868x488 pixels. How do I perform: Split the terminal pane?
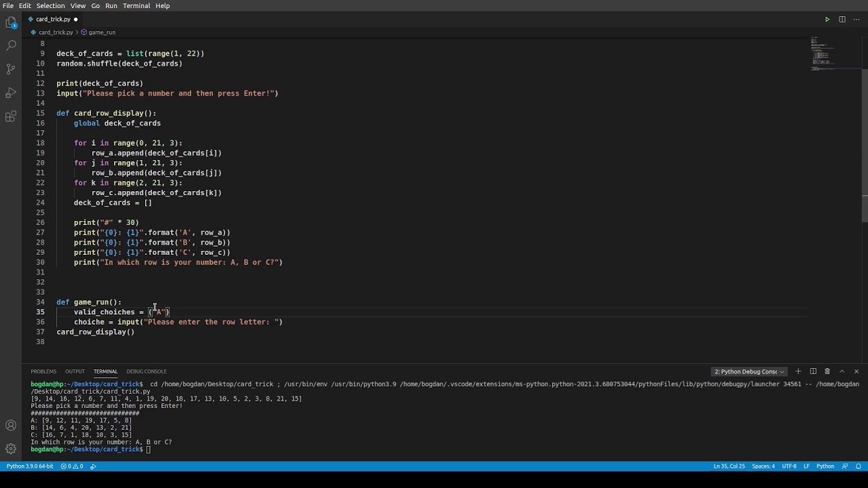(x=813, y=371)
